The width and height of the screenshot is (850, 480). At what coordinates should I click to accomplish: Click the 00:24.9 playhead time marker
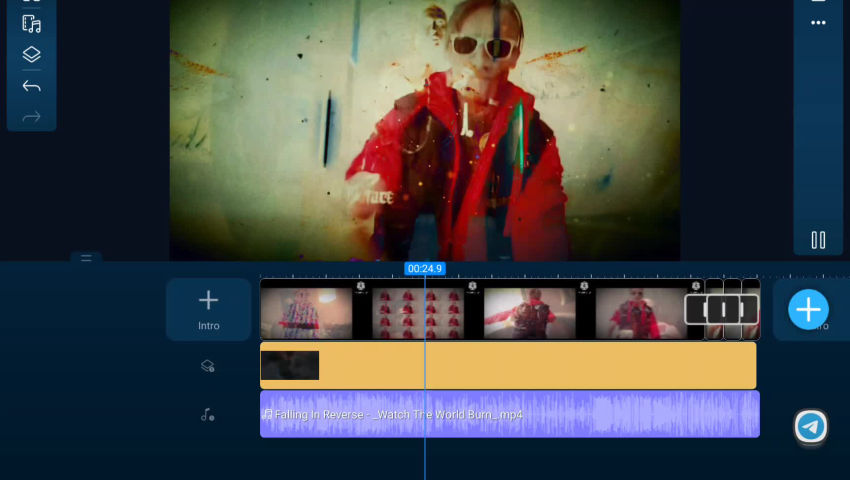pos(425,269)
